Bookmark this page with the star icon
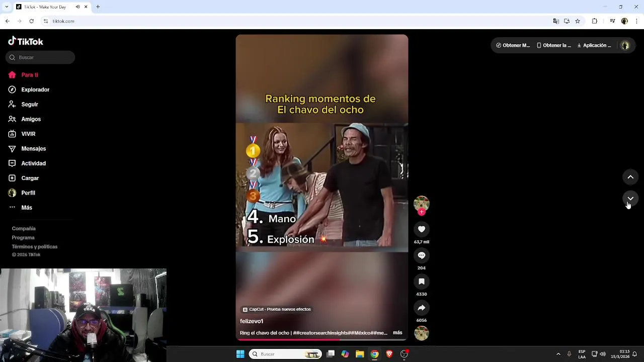The image size is (644, 362). coord(578,21)
